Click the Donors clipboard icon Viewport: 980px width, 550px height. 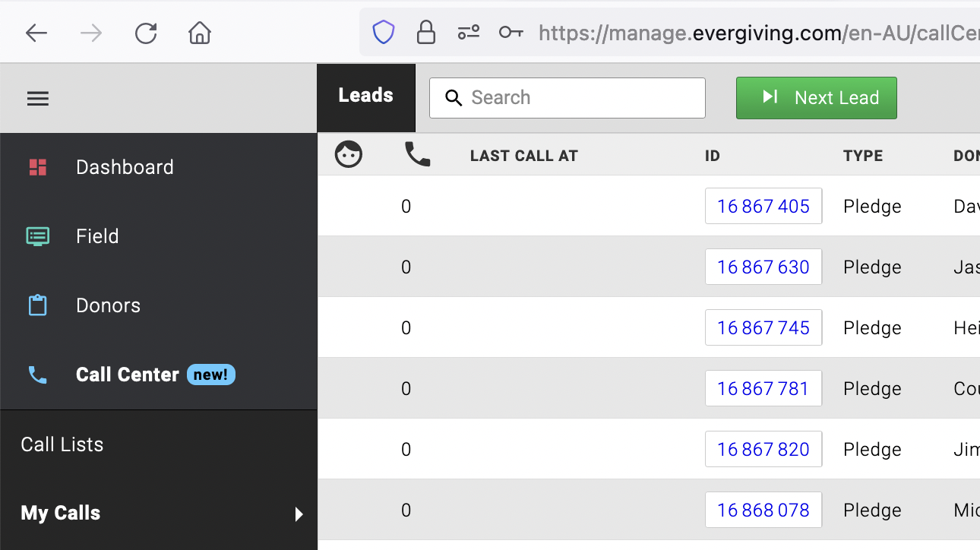(x=38, y=305)
